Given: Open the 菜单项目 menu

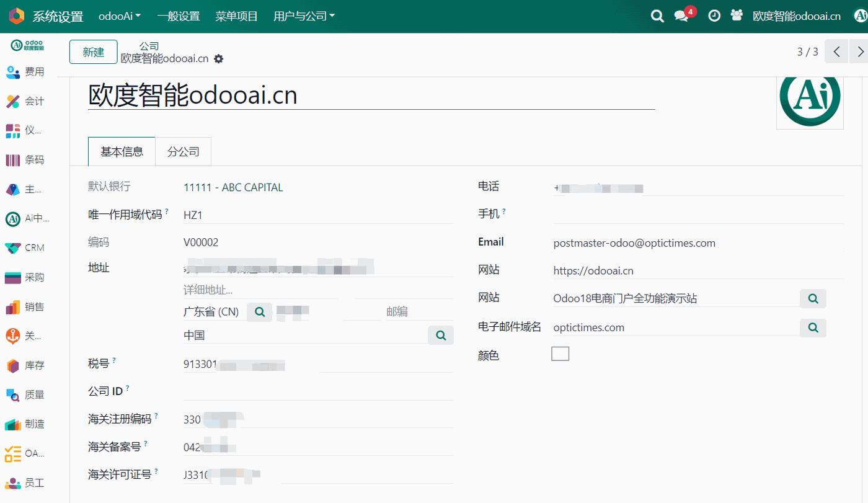Looking at the screenshot, I should pyautogui.click(x=237, y=16).
